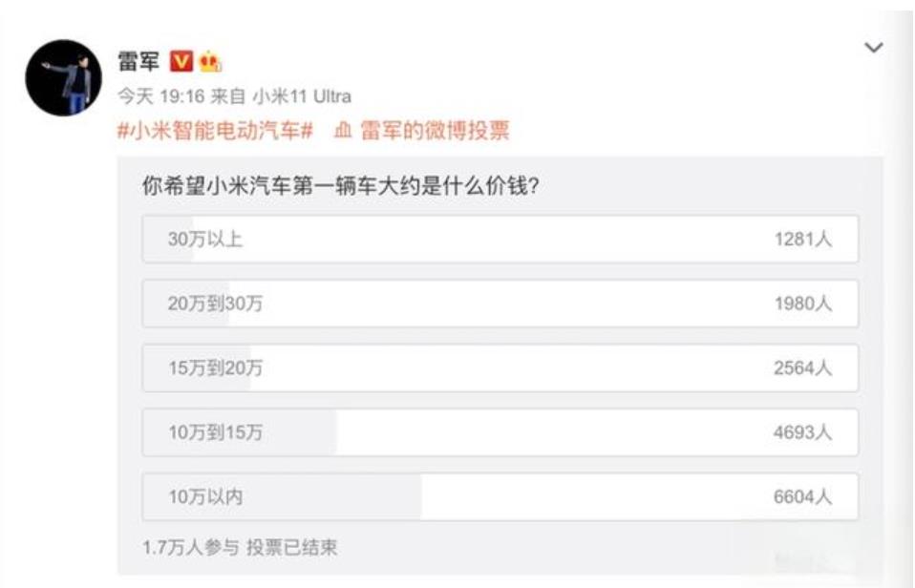Open the 雷军的微博投票 poll link
The width and height of the screenshot is (915, 588).
(435, 130)
